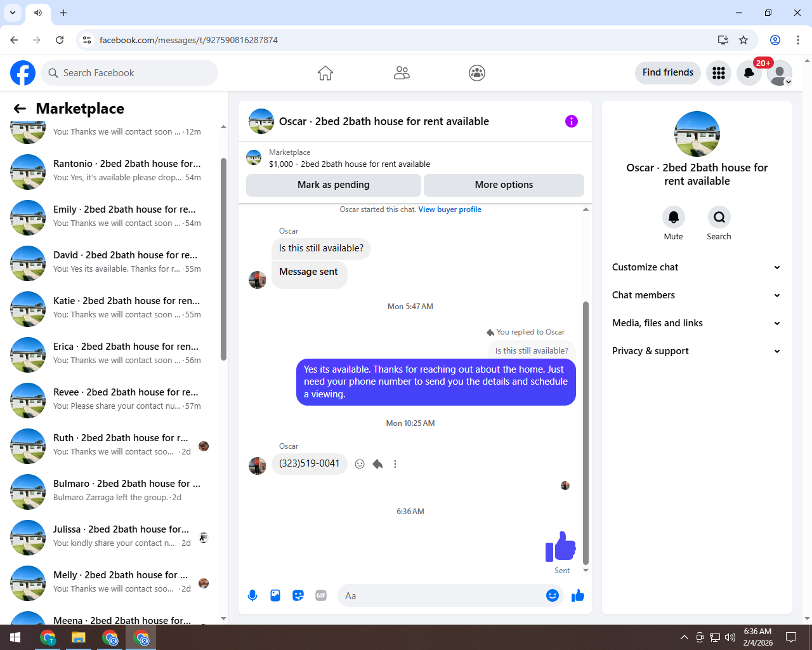Open the Chrome profile icon
Screen dimensions: 812x650
click(x=775, y=40)
